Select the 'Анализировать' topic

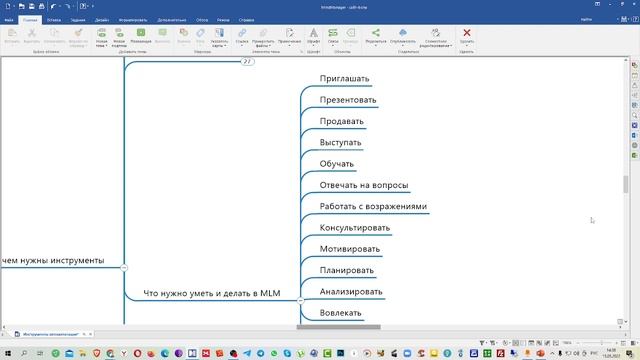351,291
